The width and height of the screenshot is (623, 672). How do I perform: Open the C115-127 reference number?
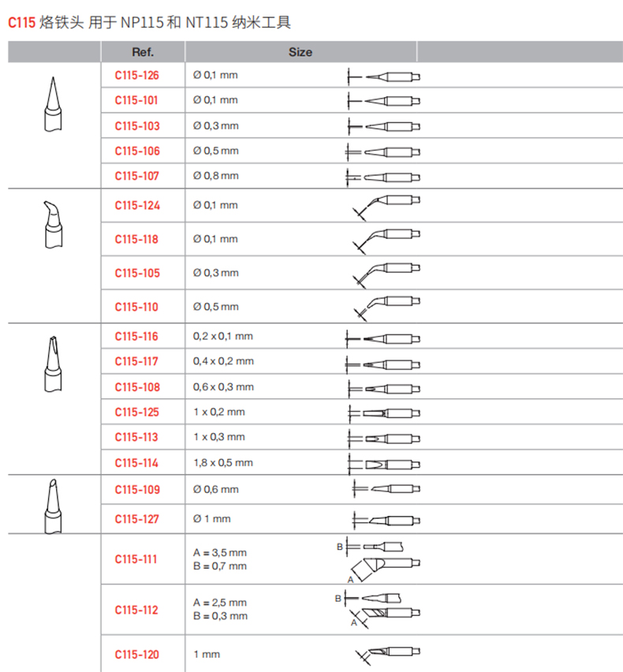pyautogui.click(x=136, y=519)
